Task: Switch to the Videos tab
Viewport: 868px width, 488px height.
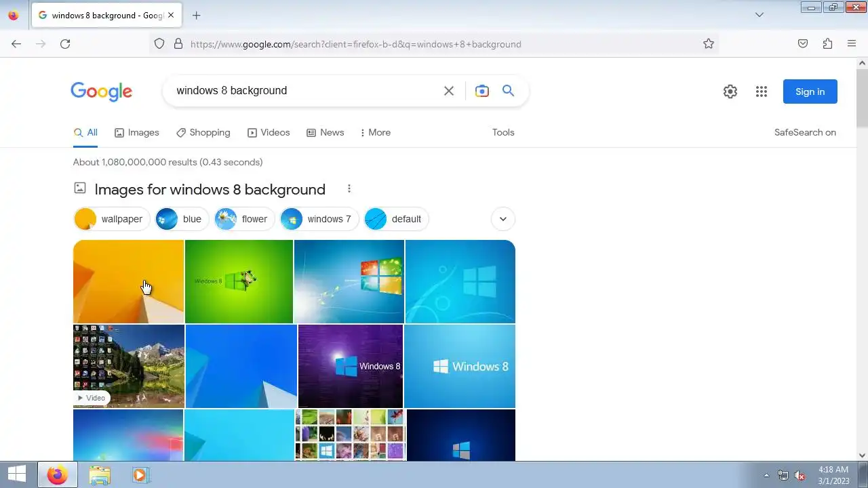Action: (269, 133)
